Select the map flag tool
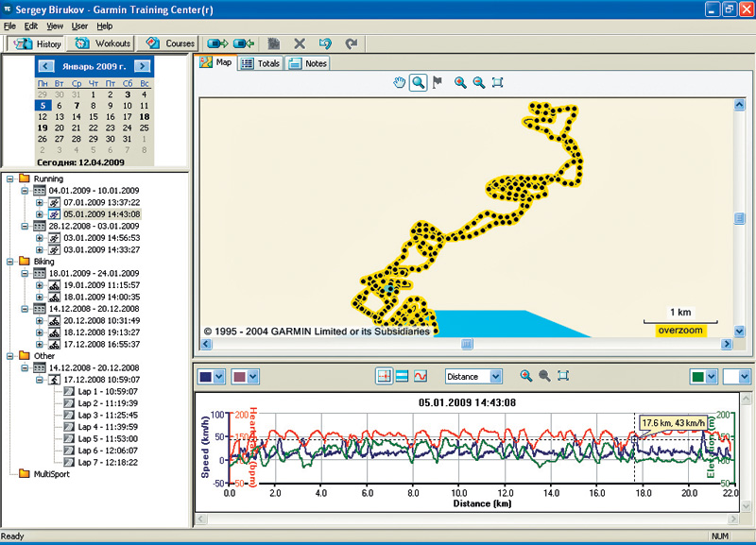The height and width of the screenshot is (545, 756). pos(438,82)
